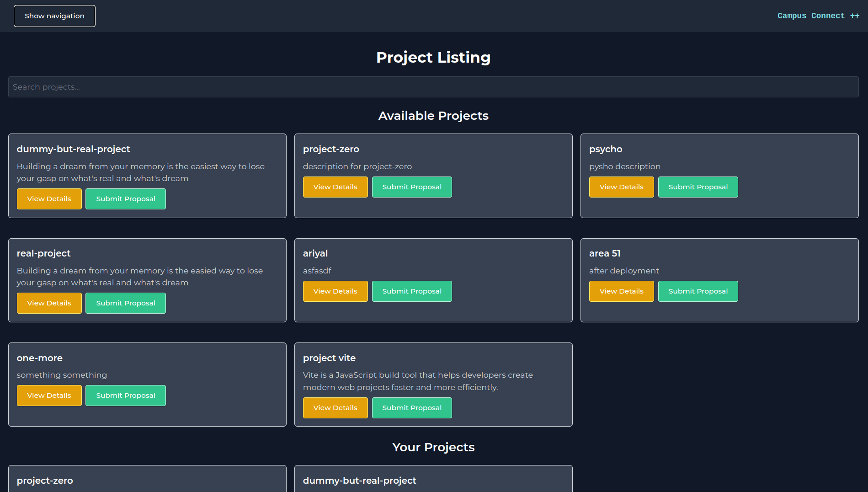View Details for dummy-but-real-project in Available Projects

click(x=49, y=199)
